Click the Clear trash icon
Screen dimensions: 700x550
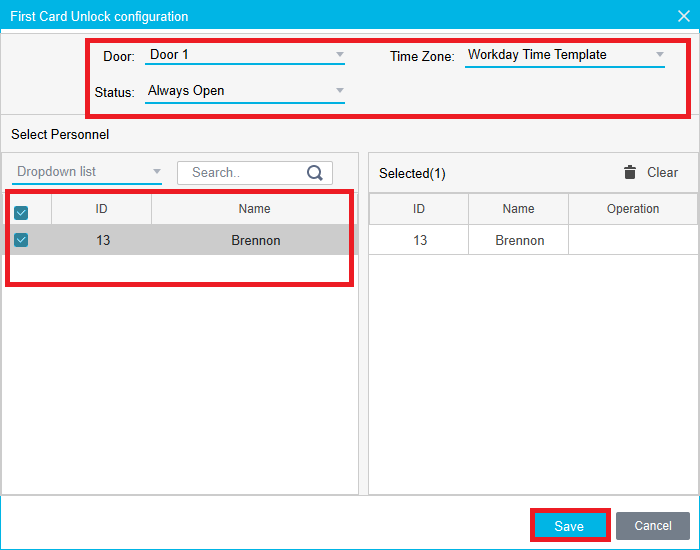pyautogui.click(x=630, y=172)
